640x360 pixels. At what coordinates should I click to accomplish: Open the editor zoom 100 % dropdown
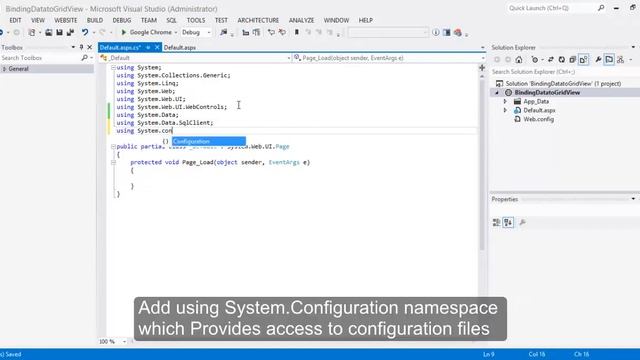coord(124,342)
